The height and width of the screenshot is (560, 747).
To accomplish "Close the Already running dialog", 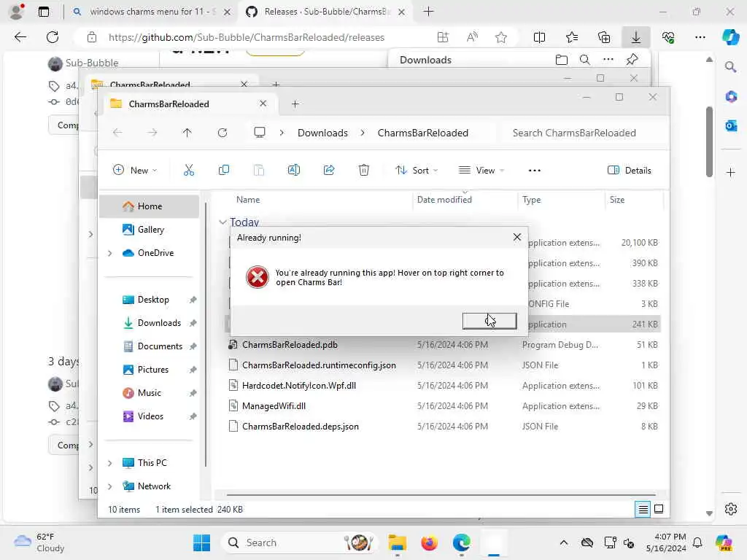I will click(x=517, y=237).
